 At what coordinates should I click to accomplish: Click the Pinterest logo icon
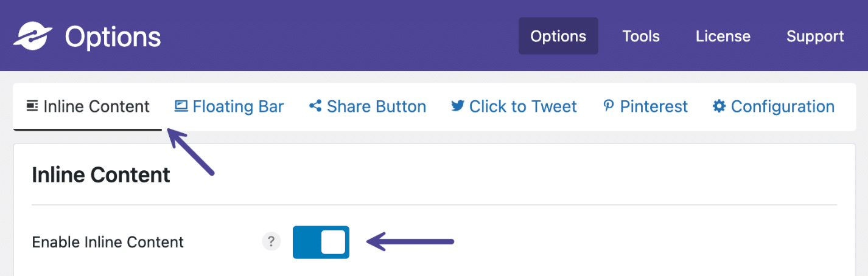(608, 106)
